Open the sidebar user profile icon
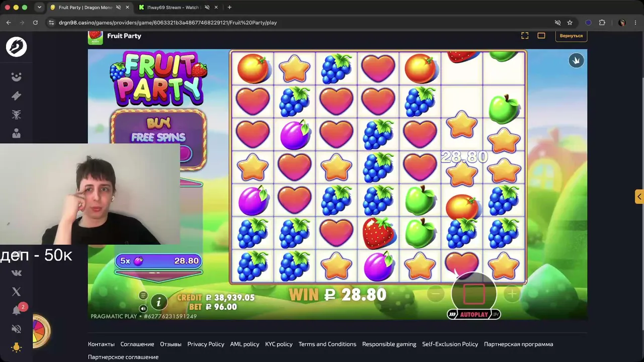The height and width of the screenshot is (362, 644). [x=16, y=133]
